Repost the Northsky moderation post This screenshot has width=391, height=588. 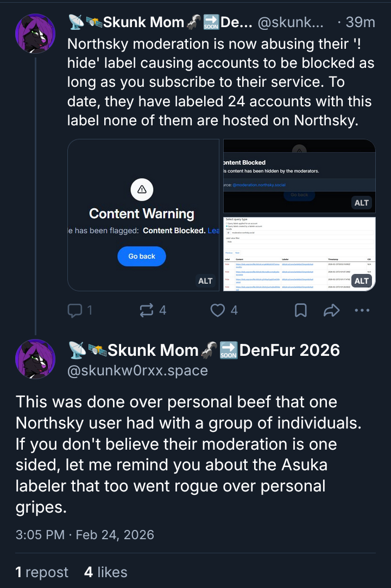[147, 310]
